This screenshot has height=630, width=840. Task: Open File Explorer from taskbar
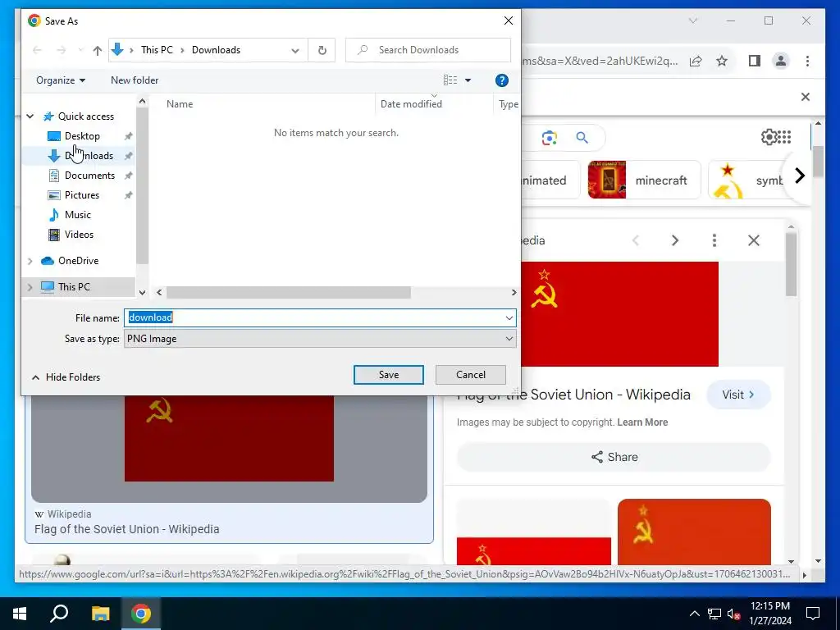[x=100, y=613]
